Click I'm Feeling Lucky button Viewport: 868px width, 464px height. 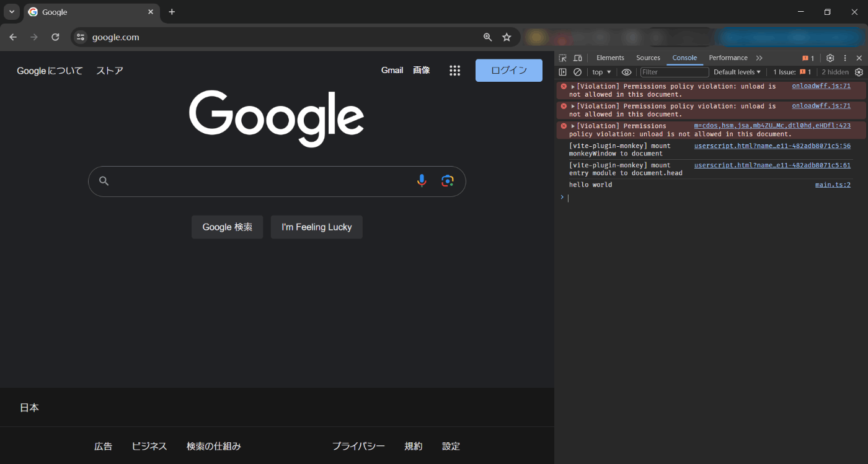point(316,227)
